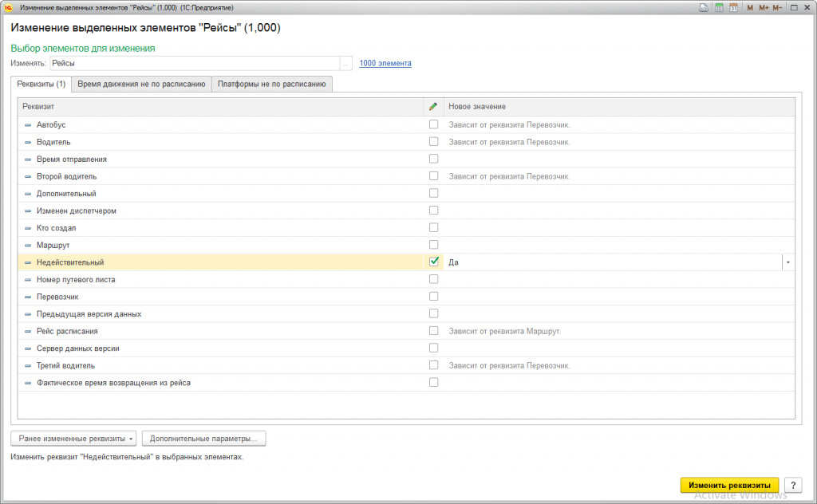Click the pencil icon column header
Screen dimensions: 817x504
point(433,107)
